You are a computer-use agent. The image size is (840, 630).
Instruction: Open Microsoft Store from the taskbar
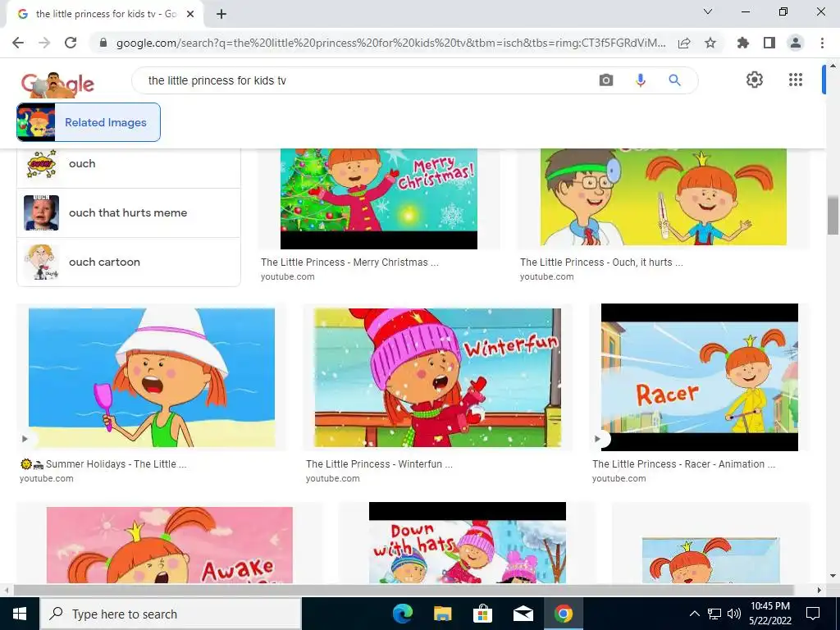click(x=482, y=614)
